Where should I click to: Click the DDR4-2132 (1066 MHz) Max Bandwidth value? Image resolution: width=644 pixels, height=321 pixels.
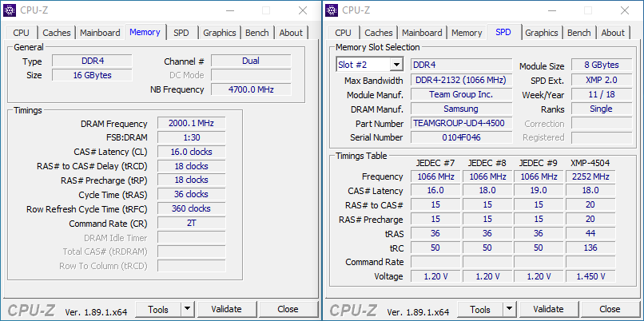(462, 80)
